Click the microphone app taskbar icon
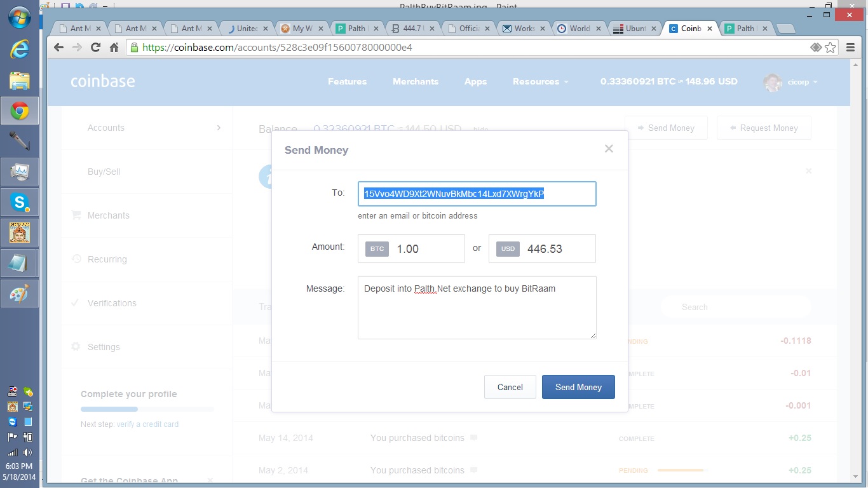 pyautogui.click(x=20, y=142)
